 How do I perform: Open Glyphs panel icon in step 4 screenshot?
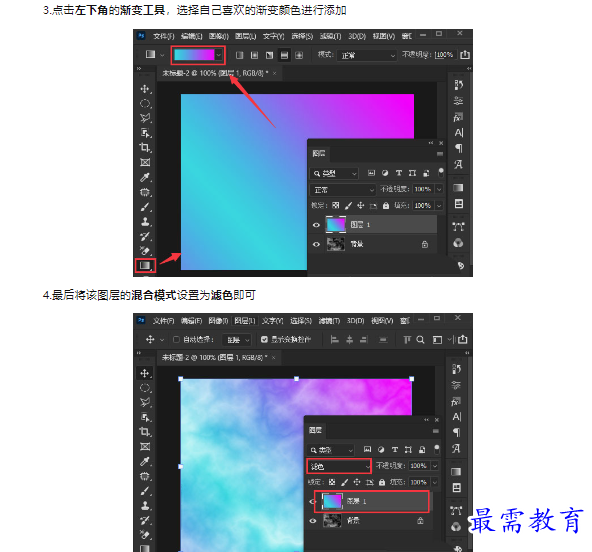tap(456, 449)
